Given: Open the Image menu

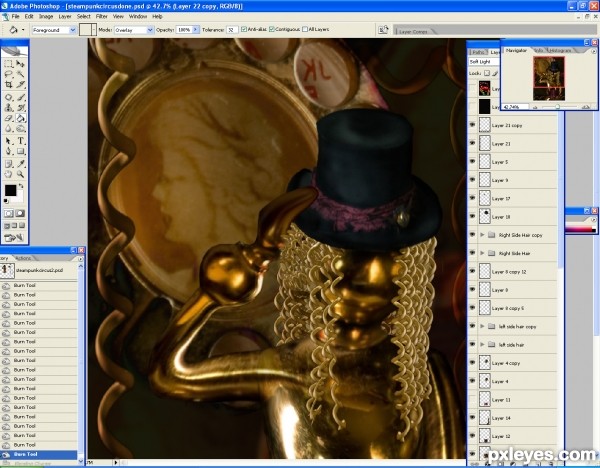Looking at the screenshot, I should 46,16.
